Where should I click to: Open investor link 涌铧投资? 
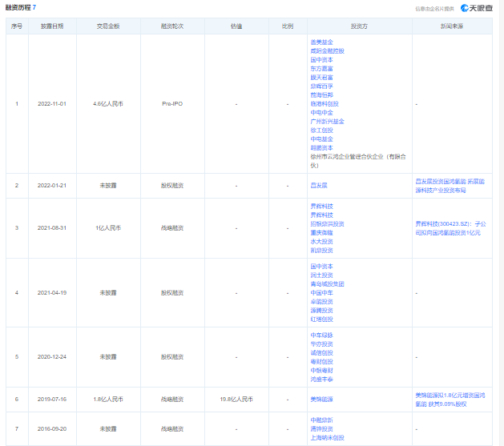click(321, 428)
